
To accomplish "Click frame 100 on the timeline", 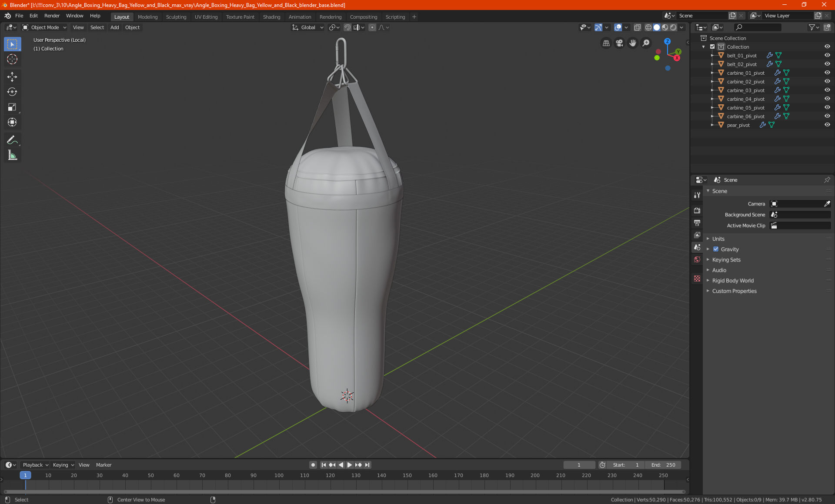I will pos(279,475).
